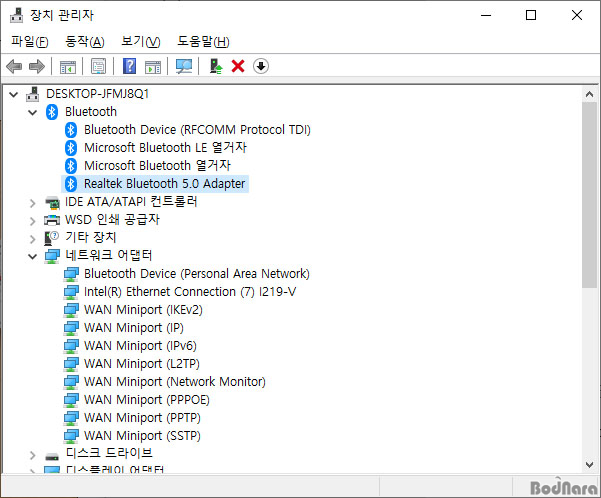Minimize the 장치 관리자 window
Screen dimensions: 601x498
coord(486,15)
